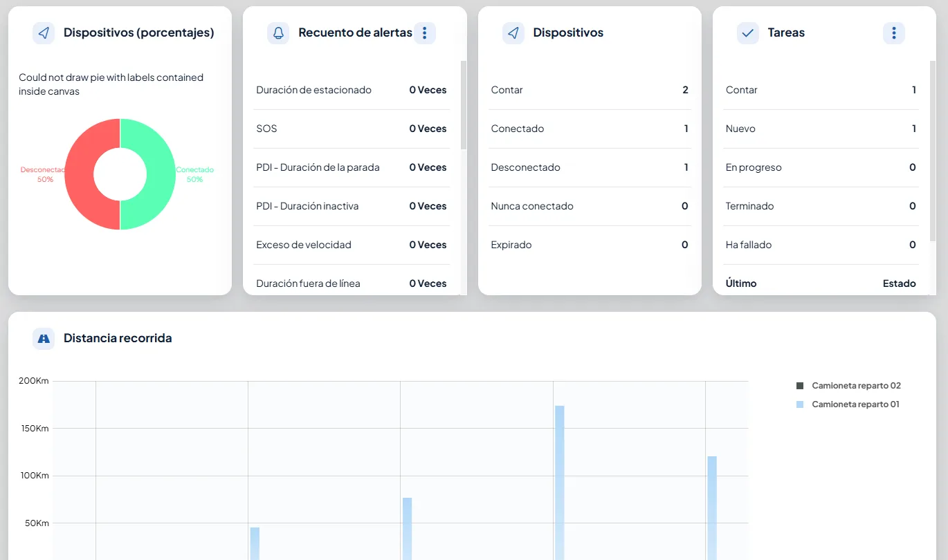Click the 'Could not draw pie' warning text

111,84
